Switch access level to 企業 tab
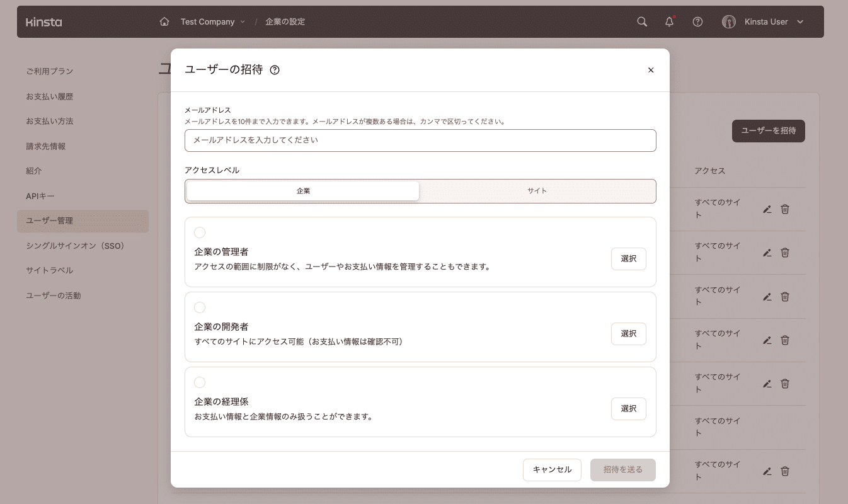This screenshot has width=848, height=504. pos(303,191)
